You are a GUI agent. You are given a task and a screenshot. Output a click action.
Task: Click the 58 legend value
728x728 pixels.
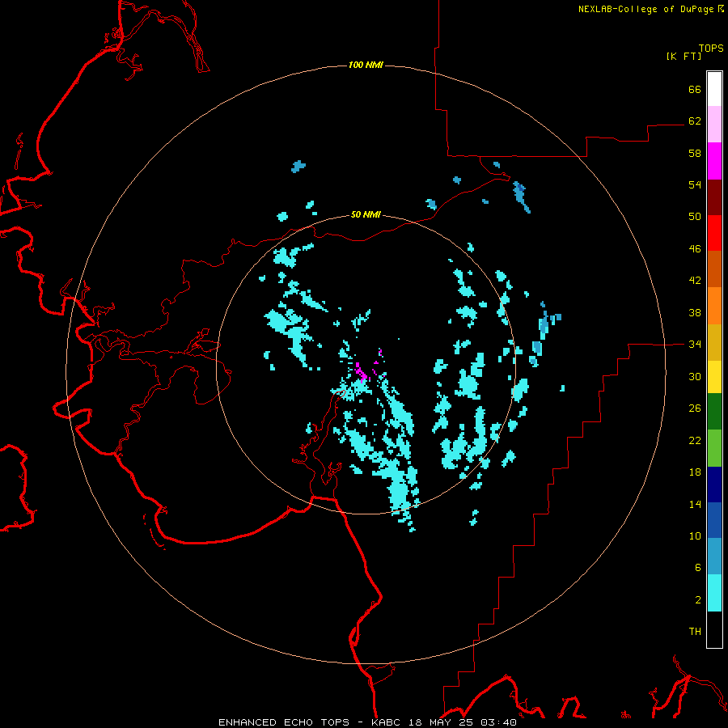pos(695,153)
